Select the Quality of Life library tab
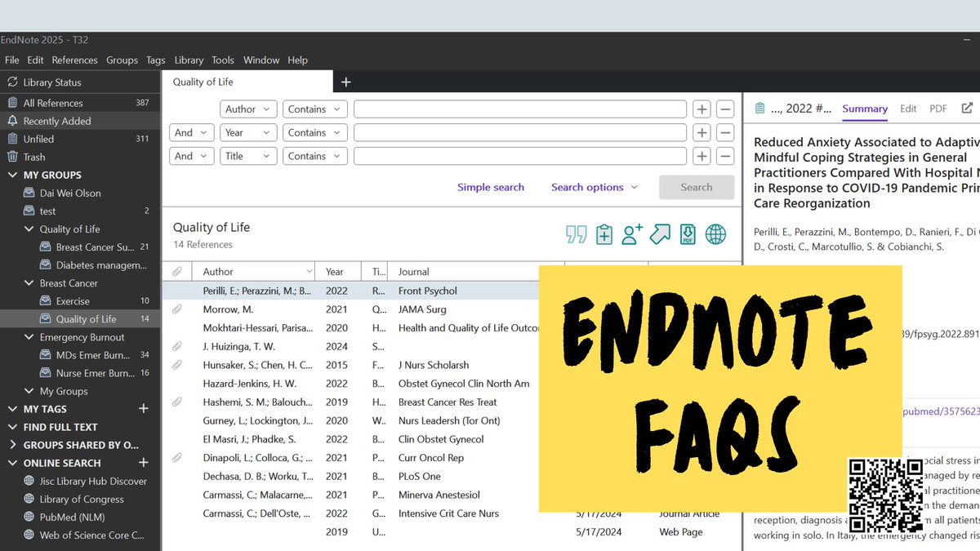The image size is (980, 551). click(x=247, y=82)
